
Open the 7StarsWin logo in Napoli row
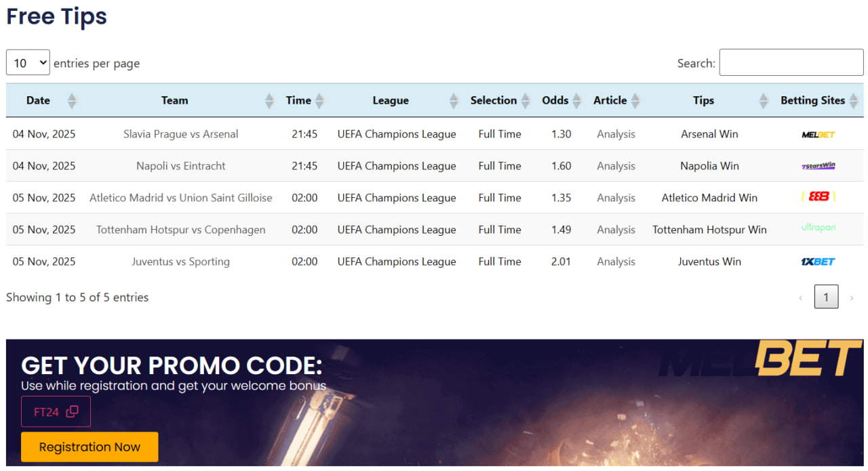tap(818, 166)
